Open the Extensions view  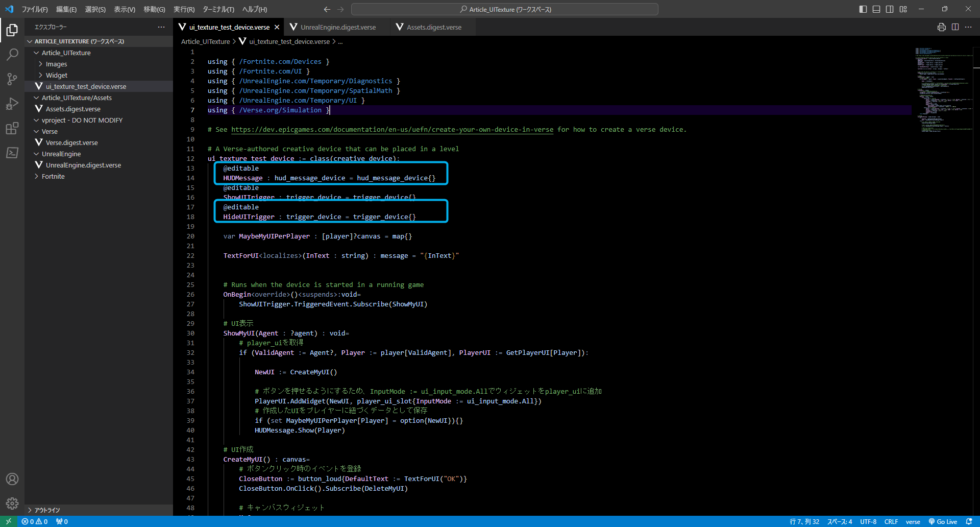[12, 128]
